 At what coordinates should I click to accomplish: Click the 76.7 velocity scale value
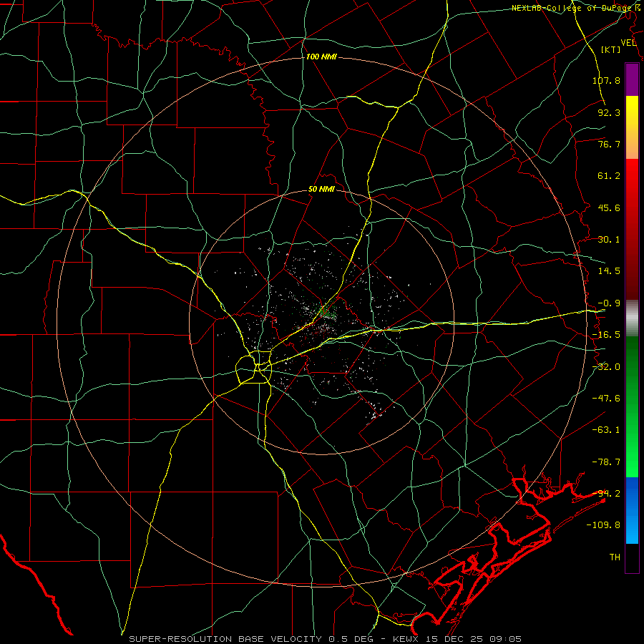pos(609,144)
